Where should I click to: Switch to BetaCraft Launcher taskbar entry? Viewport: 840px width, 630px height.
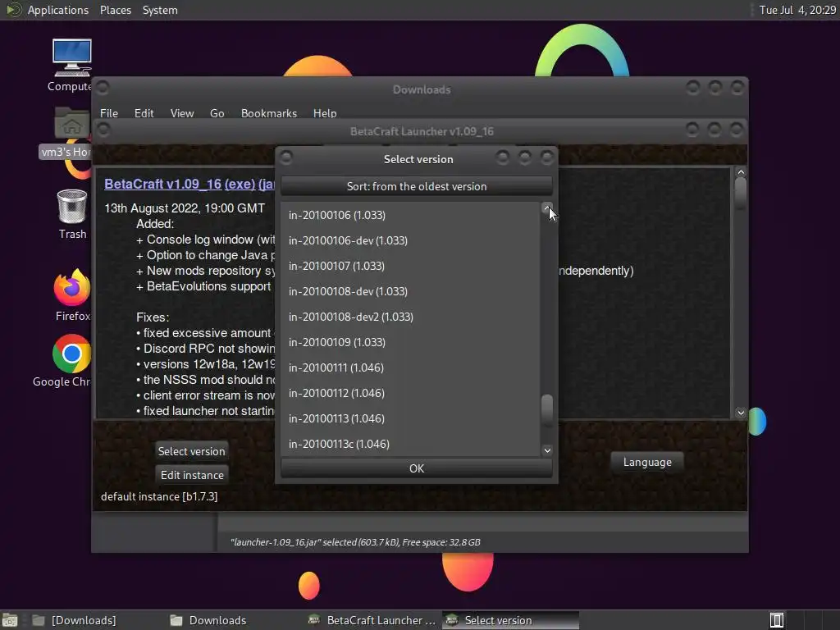tap(372, 620)
